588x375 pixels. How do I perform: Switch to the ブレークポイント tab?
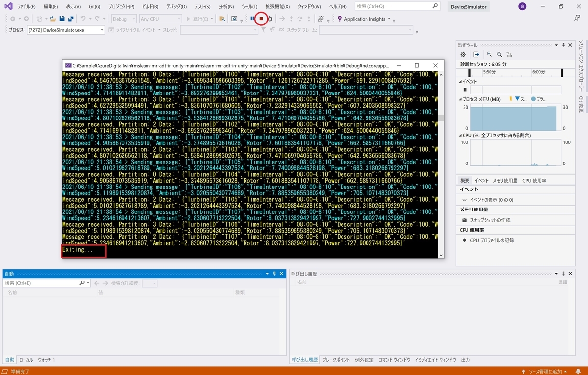(336, 360)
